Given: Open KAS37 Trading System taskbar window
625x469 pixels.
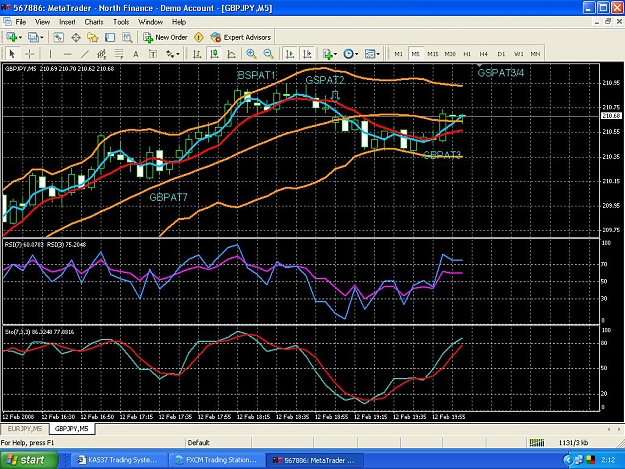Looking at the screenshot, I should [x=118, y=460].
